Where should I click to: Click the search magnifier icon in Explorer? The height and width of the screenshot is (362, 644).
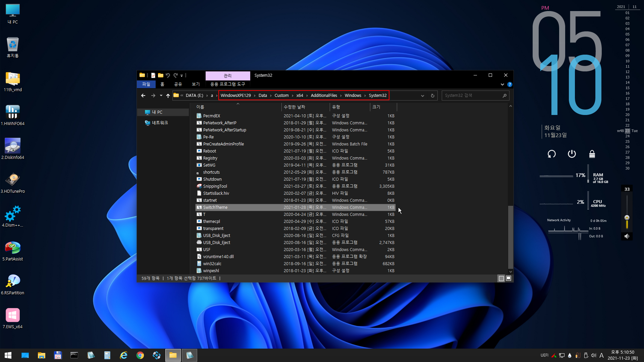[x=504, y=96]
